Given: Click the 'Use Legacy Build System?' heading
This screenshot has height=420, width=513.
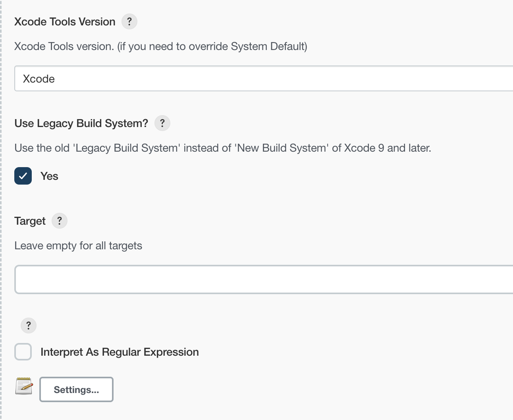Looking at the screenshot, I should (x=81, y=123).
